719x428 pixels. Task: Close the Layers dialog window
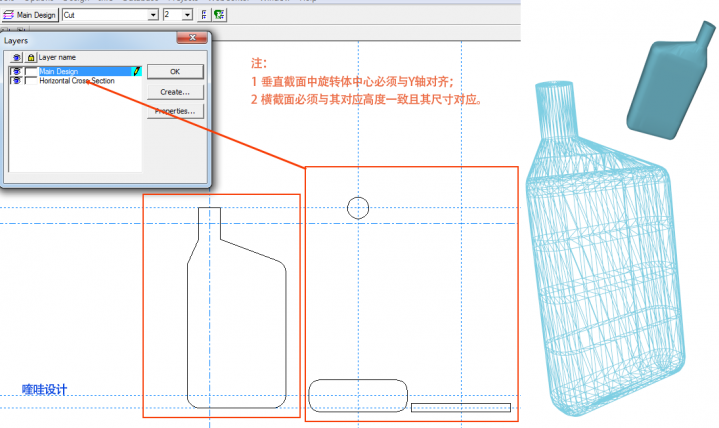click(x=192, y=38)
